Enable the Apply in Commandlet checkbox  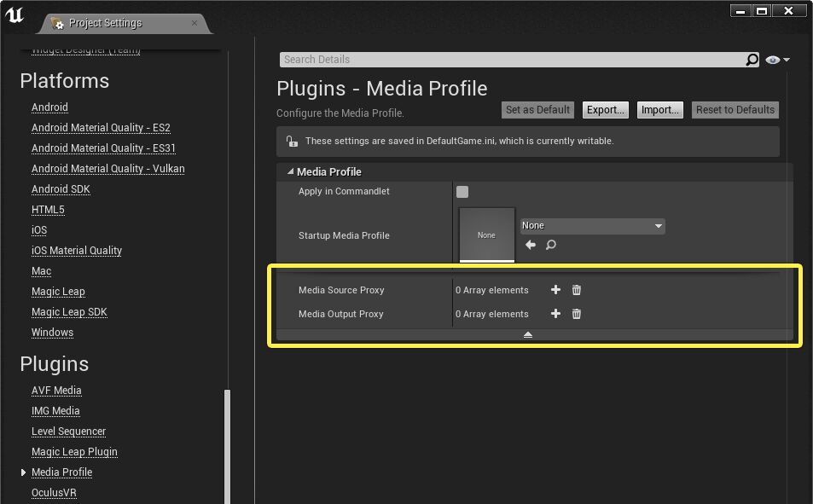[462, 192]
